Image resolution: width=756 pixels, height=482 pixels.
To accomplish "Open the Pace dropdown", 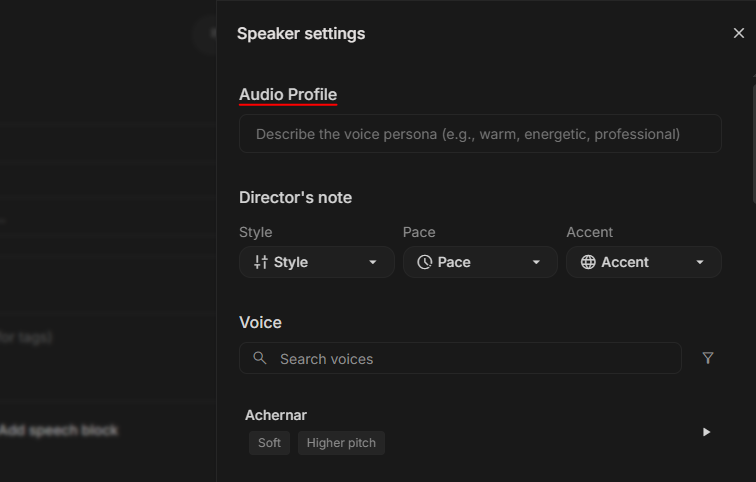I will (480, 262).
